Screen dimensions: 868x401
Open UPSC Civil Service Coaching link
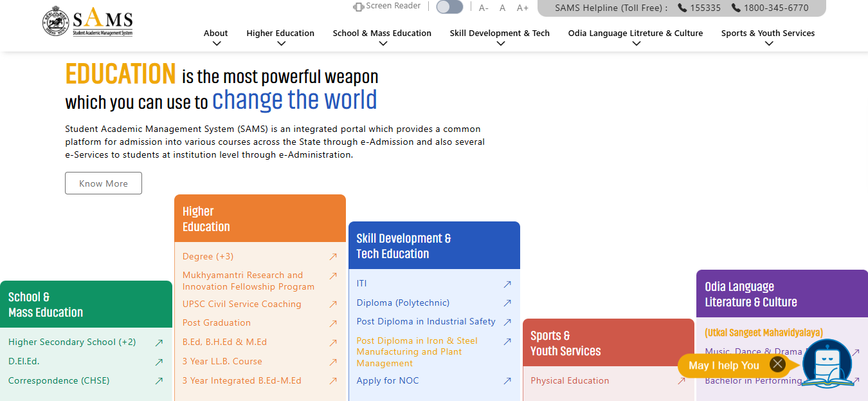pyautogui.click(x=242, y=304)
